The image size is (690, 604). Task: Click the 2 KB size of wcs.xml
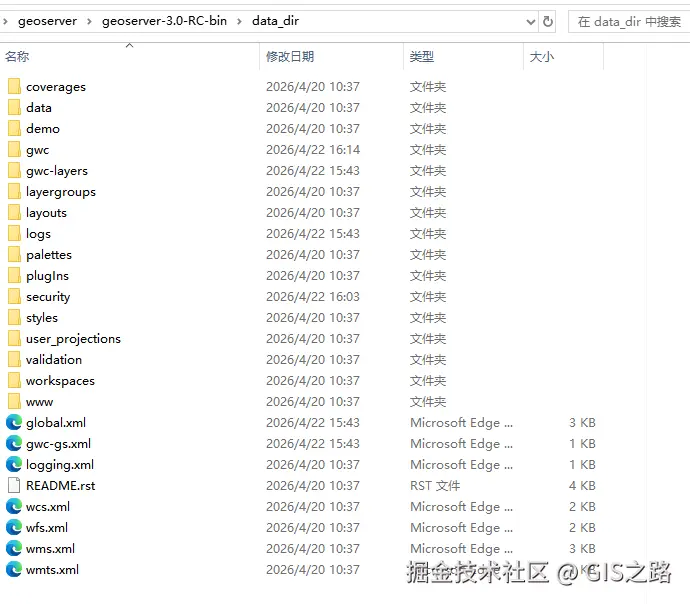pyautogui.click(x=582, y=507)
